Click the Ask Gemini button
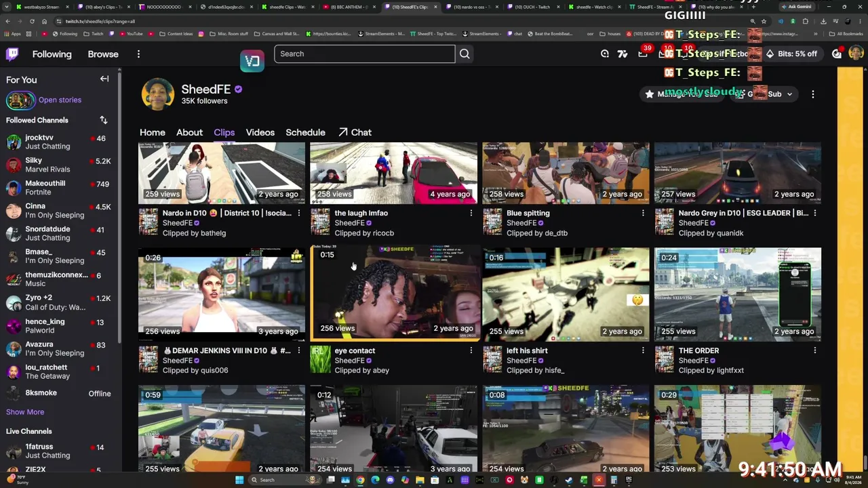868x488 pixels. pos(796,7)
